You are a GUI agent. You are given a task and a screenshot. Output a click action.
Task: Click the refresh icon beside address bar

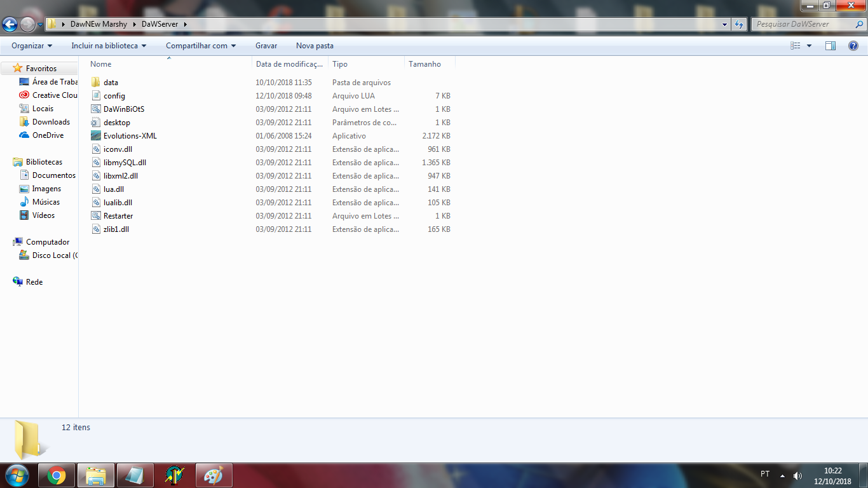(738, 24)
